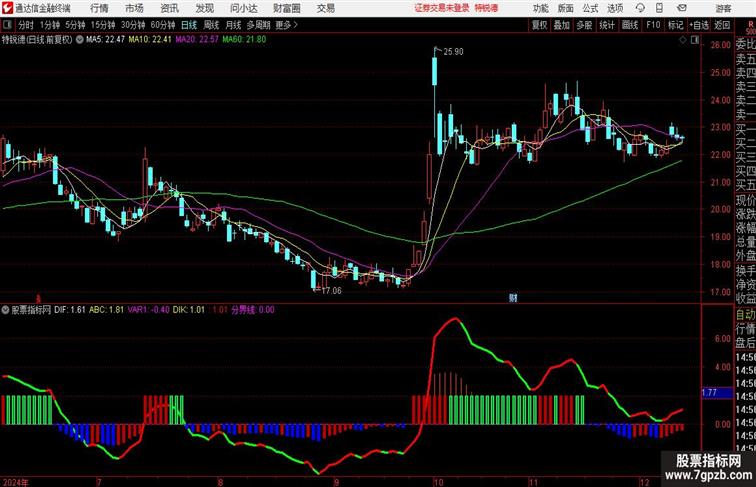Image resolution: width=756 pixels, height=487 pixels.
Task: Open the 资讯 menu
Action: click(x=169, y=8)
